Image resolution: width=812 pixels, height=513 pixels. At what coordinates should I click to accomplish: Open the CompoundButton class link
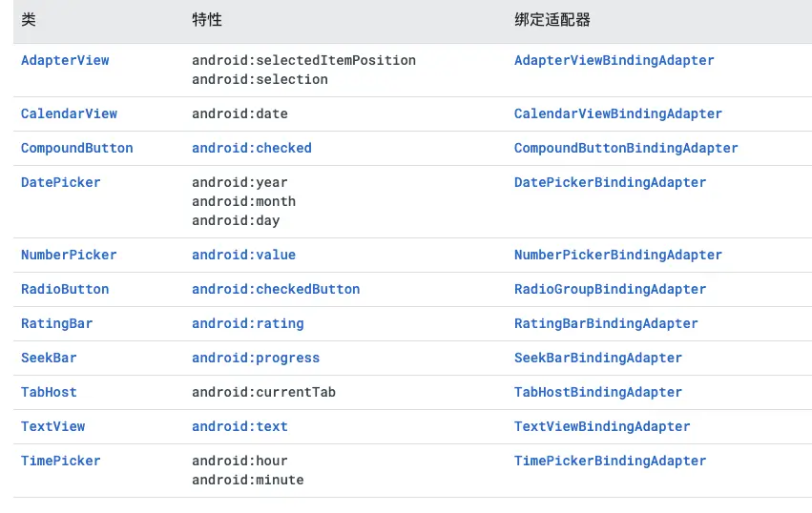tap(76, 148)
